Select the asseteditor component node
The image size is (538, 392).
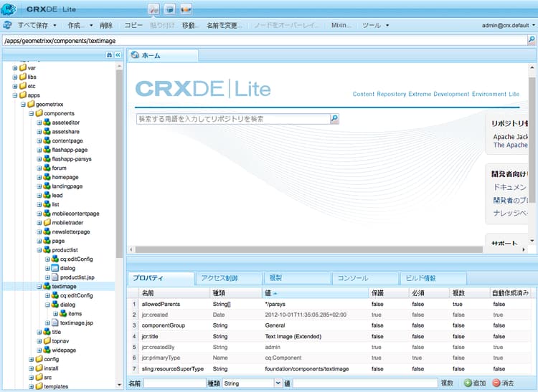[65, 123]
